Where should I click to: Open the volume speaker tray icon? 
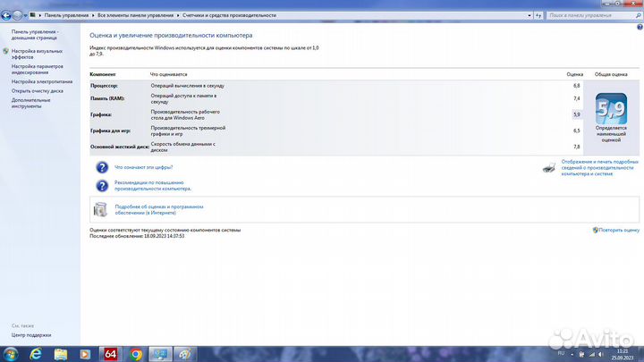pos(600,354)
